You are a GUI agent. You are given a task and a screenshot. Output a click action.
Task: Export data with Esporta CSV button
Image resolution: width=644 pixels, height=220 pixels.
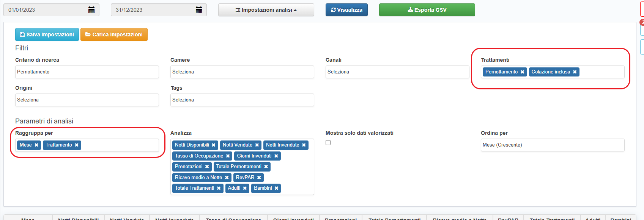[x=427, y=10]
